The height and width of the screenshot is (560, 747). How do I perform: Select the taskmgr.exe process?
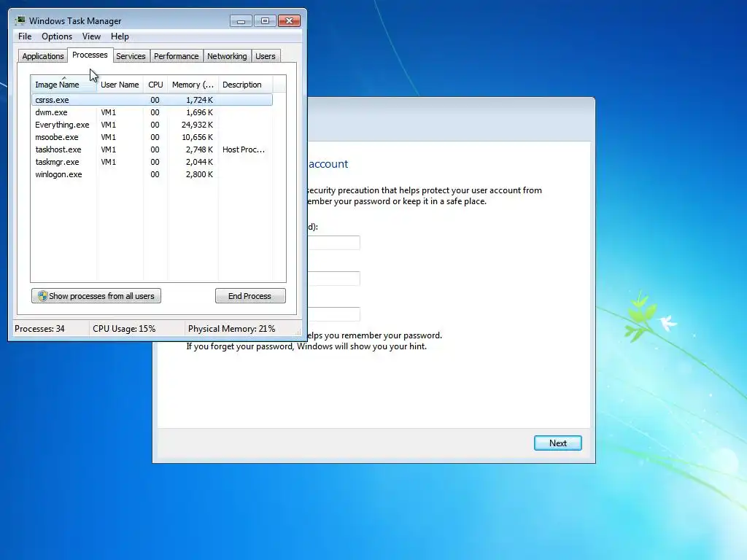coord(152,162)
